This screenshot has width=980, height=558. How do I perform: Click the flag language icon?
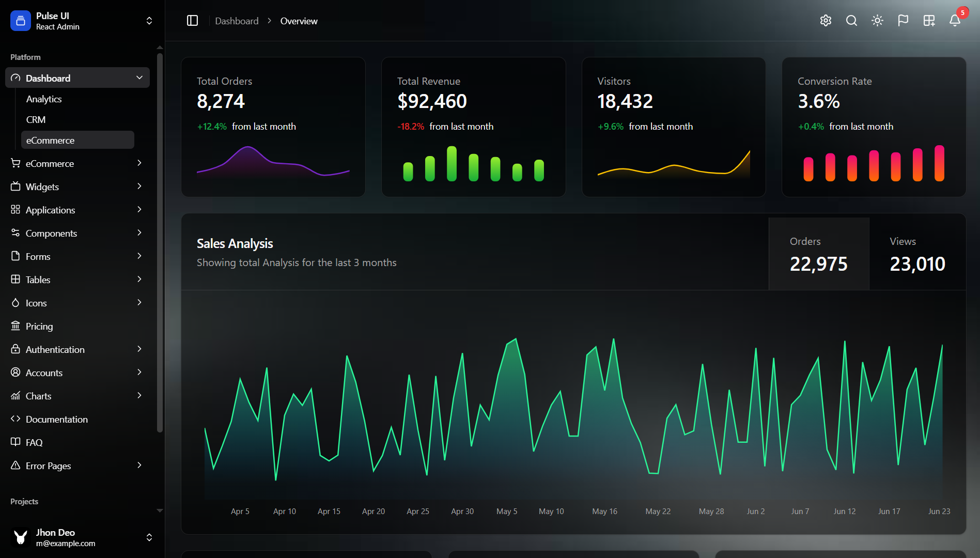903,21
